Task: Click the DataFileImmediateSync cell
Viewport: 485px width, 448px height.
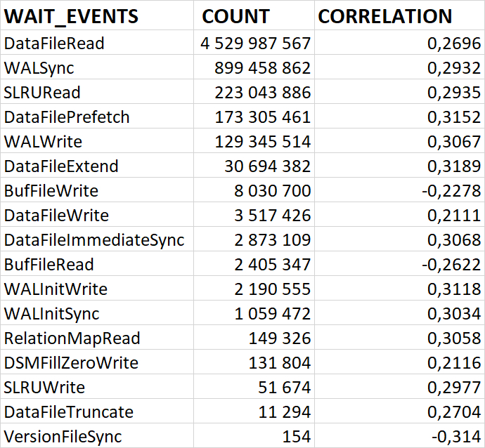Action: 94,240
